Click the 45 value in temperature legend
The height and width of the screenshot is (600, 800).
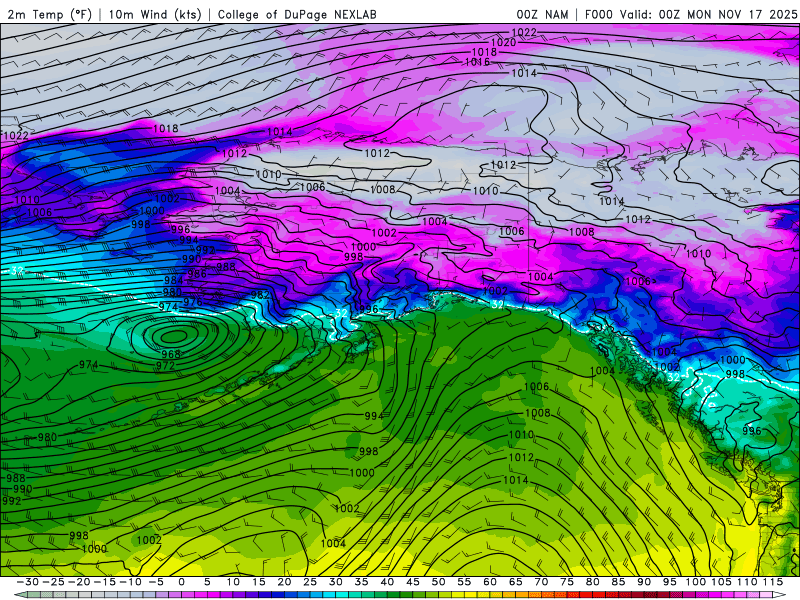[x=412, y=582]
